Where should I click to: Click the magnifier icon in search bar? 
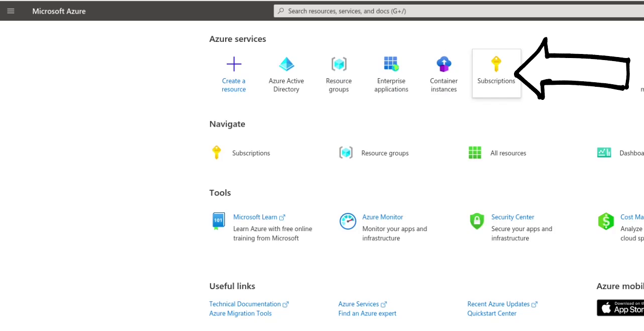point(281,11)
